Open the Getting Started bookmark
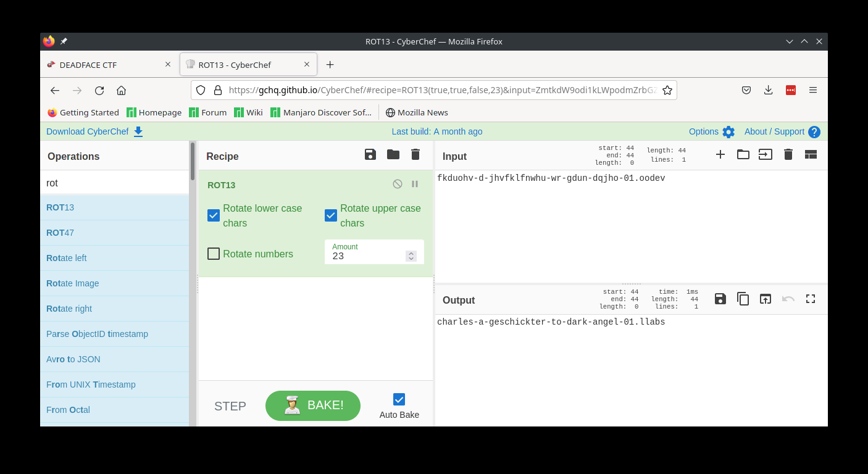 83,112
